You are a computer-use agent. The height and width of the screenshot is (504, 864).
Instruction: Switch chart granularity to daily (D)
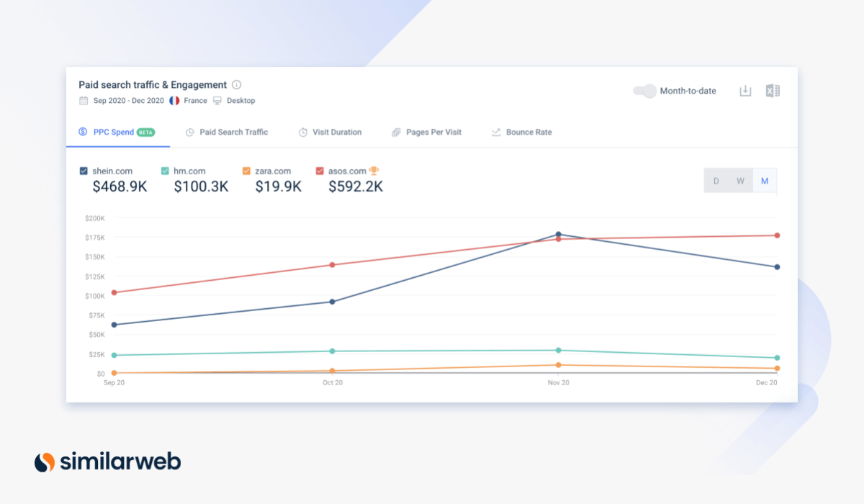tap(716, 181)
